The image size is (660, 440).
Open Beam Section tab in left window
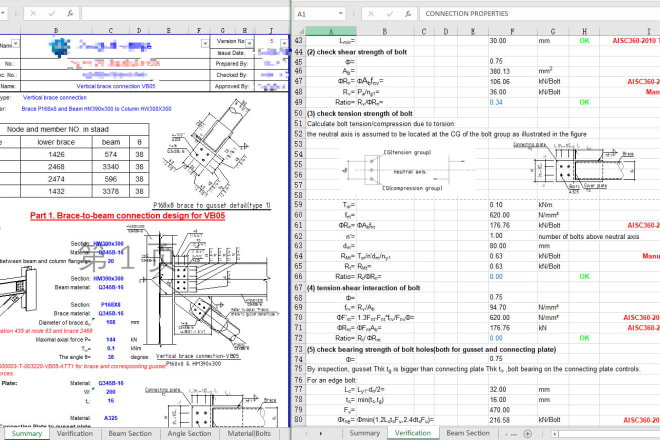coord(130,434)
